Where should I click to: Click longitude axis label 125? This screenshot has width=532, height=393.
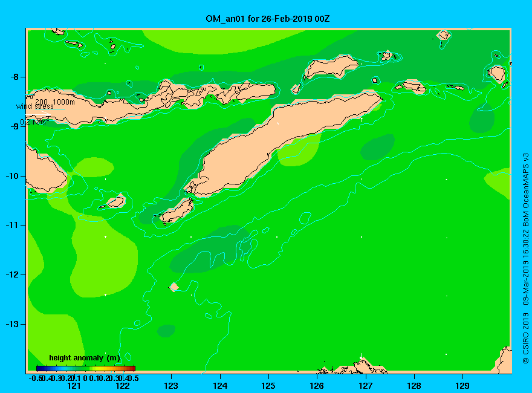(x=268, y=386)
